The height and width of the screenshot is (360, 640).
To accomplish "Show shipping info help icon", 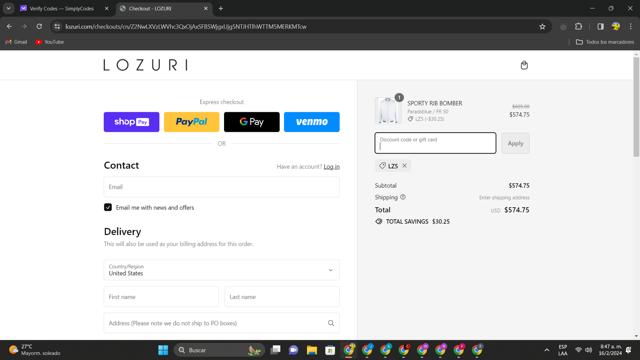I will coord(403,197).
